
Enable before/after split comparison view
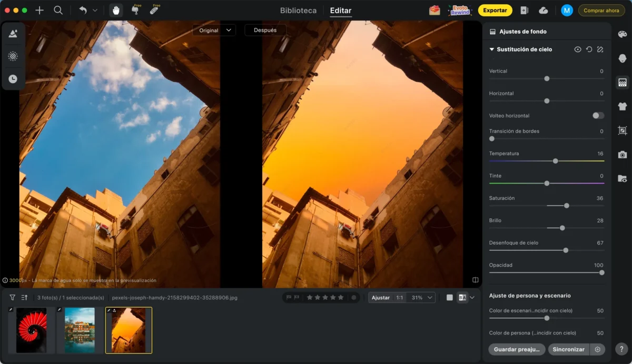coord(462,298)
